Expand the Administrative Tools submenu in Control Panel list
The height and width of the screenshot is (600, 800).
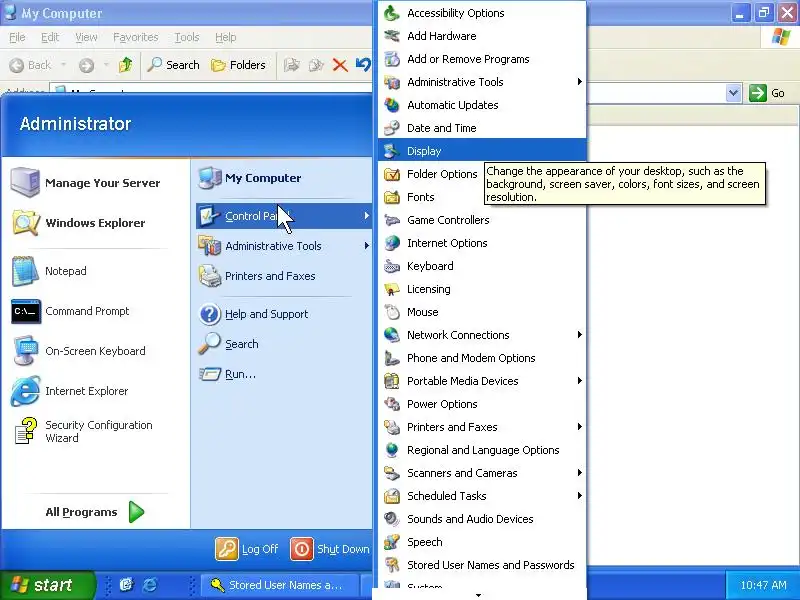click(580, 82)
